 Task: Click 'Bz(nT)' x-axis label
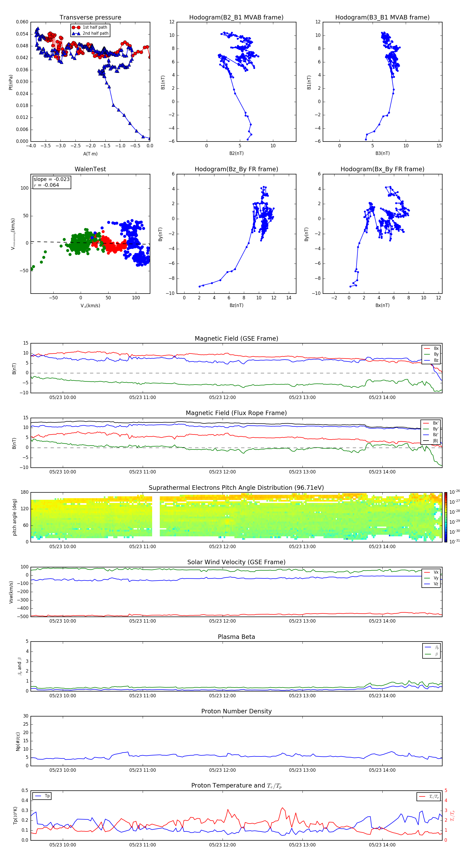tap(236, 305)
